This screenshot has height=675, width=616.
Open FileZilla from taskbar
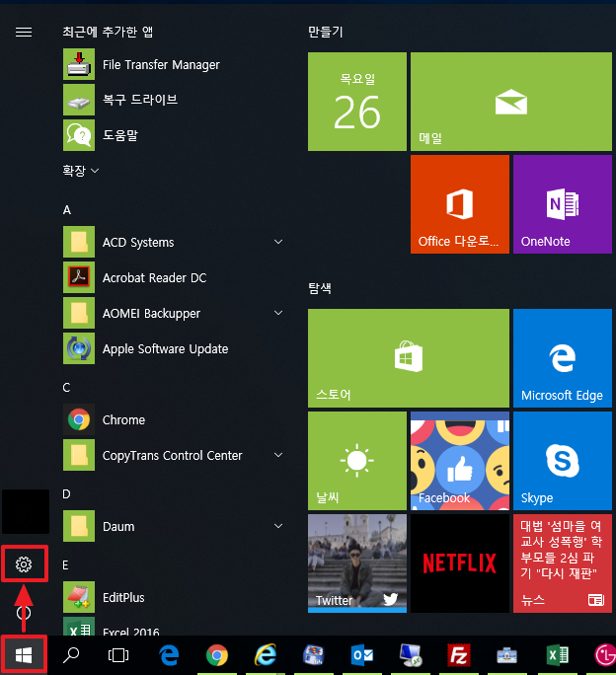click(459, 655)
